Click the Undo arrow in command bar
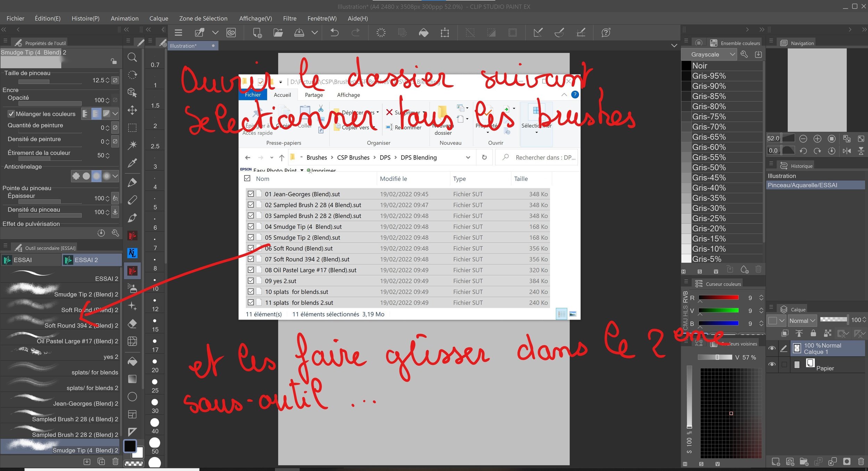Screen dimensions: 868x471 (x=334, y=33)
